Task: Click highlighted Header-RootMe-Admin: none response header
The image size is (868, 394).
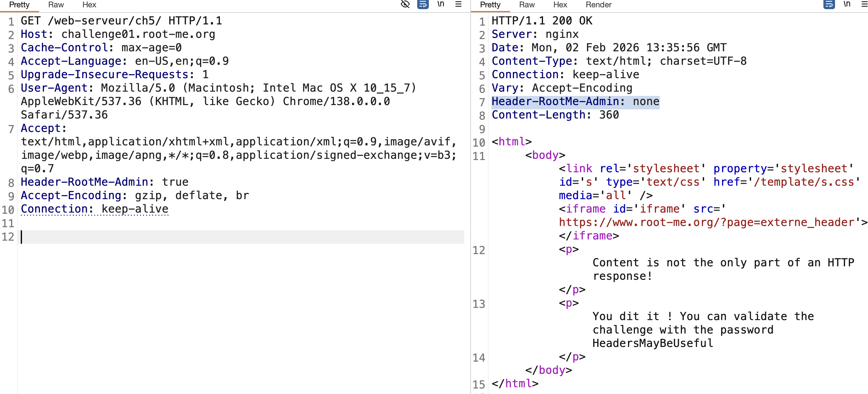Action: [x=575, y=101]
